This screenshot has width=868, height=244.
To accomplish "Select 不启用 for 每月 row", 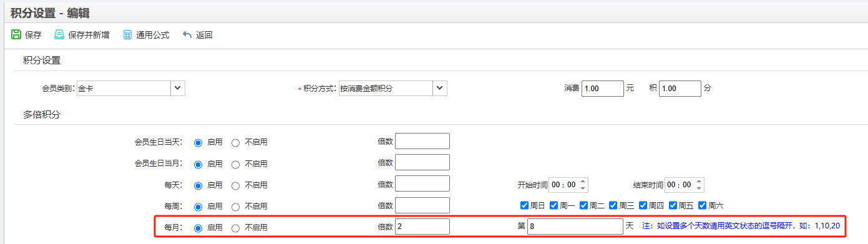I will [235, 228].
